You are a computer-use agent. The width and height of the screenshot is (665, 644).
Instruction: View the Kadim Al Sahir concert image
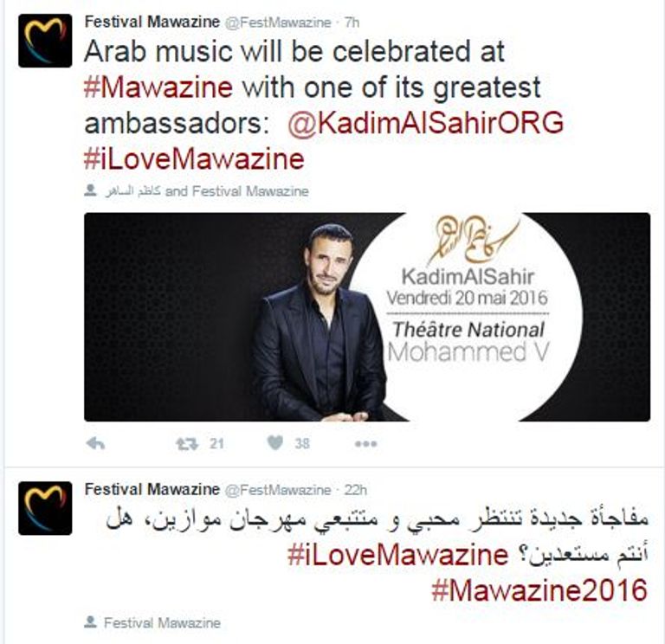coord(367,317)
